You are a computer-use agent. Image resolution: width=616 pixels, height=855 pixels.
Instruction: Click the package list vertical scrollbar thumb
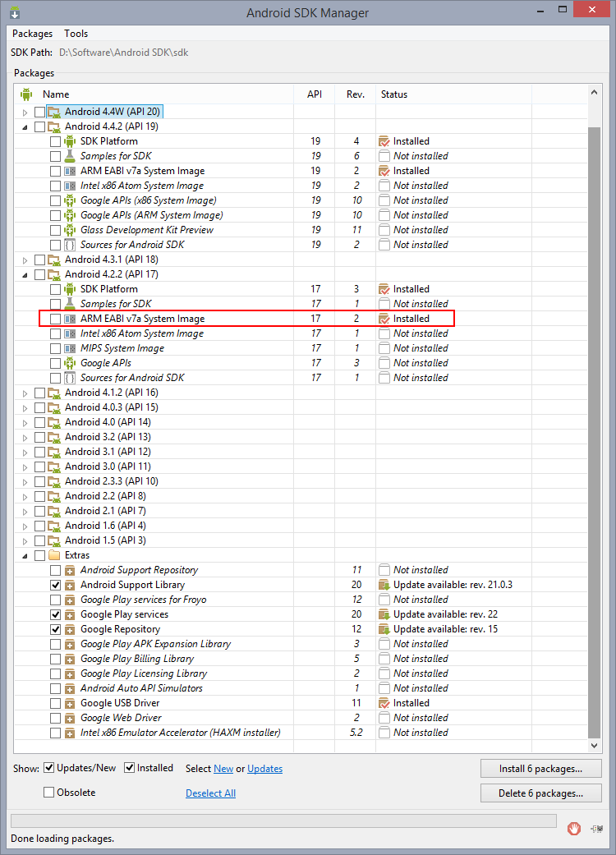click(594, 433)
